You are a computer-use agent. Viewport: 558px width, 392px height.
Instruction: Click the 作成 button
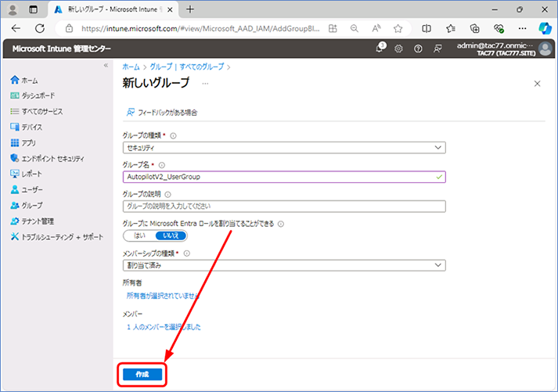142,374
